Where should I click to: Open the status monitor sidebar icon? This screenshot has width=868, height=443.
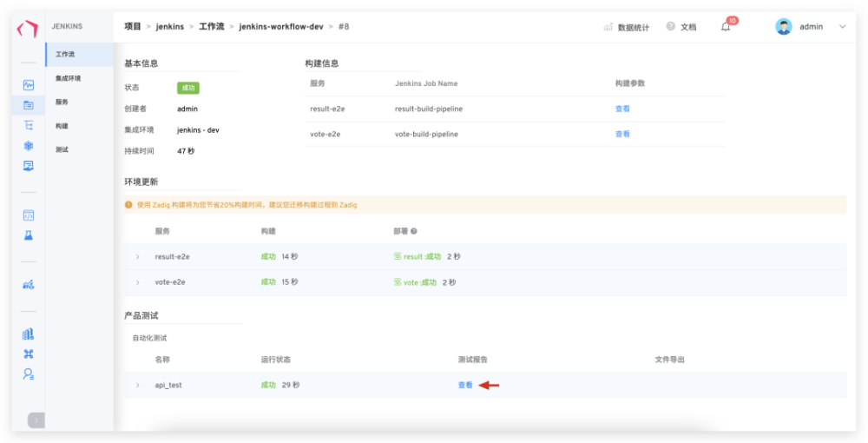[29, 85]
